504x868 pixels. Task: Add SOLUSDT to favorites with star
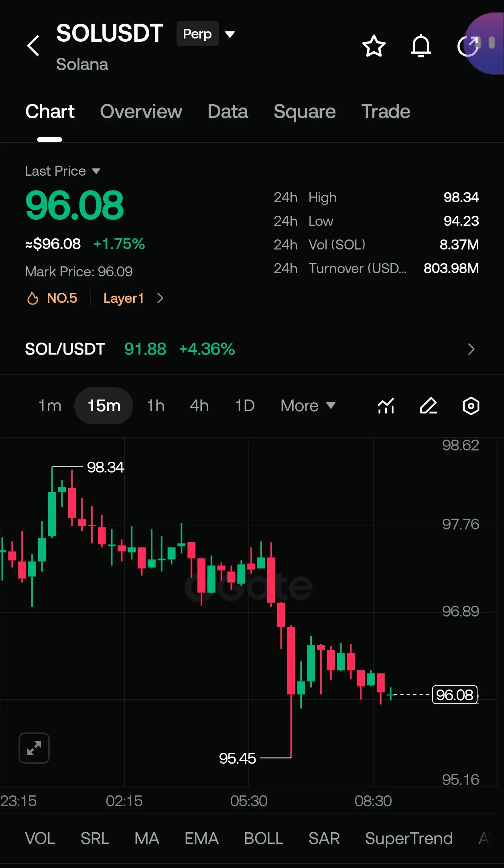[374, 46]
